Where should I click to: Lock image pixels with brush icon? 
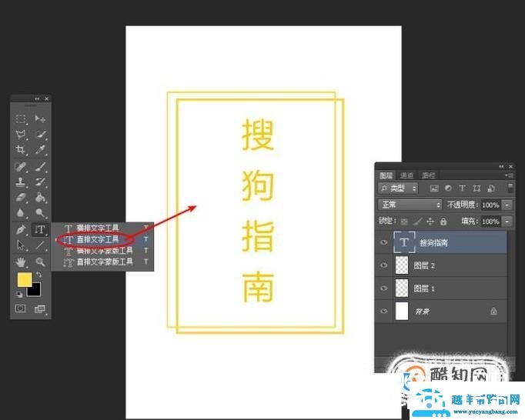417,222
